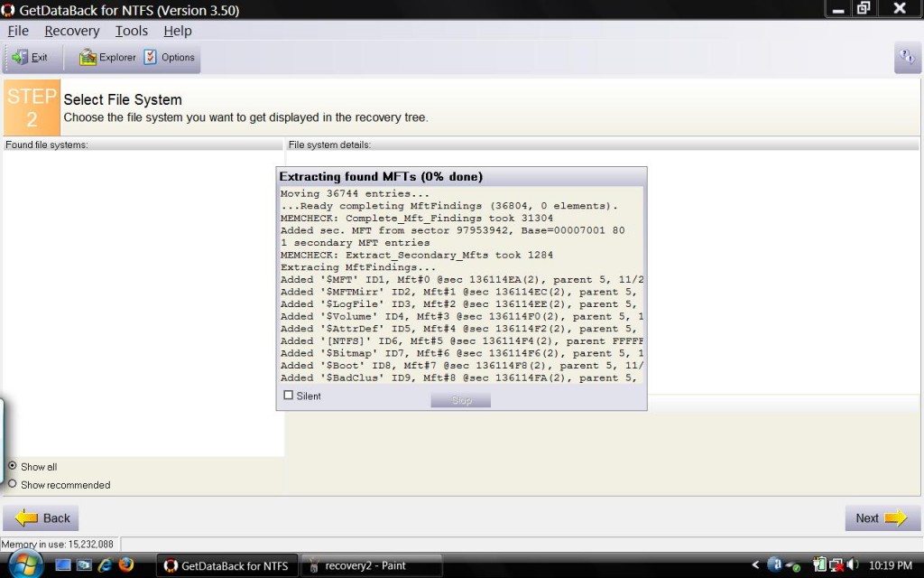
Task: Launch Firefox from quick launch
Action: (x=125, y=565)
